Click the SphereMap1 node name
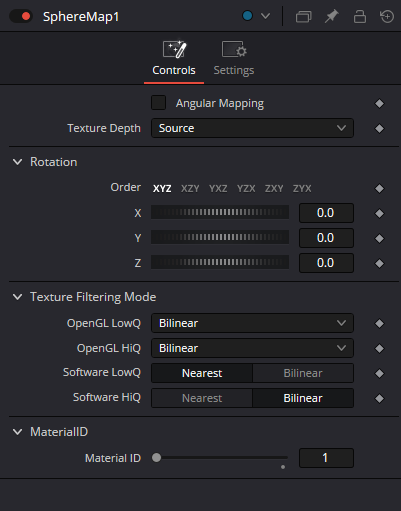Viewport: 401px width, 511px height. coord(81,16)
